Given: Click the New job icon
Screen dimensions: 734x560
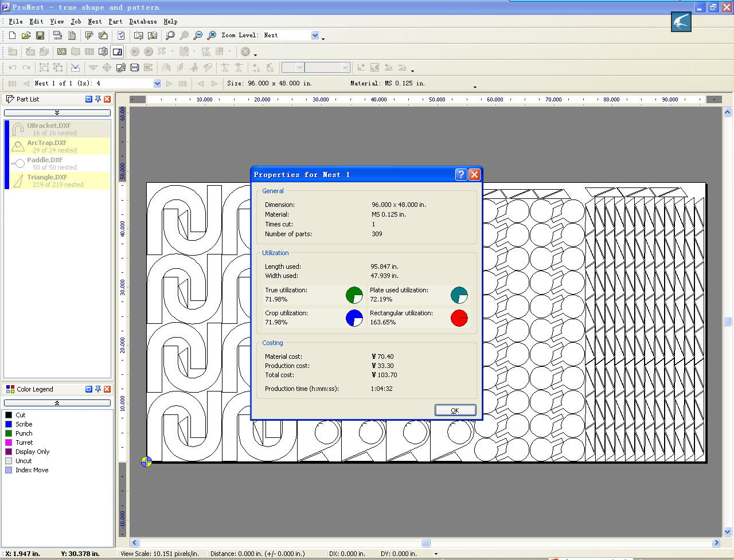Looking at the screenshot, I should (x=12, y=36).
